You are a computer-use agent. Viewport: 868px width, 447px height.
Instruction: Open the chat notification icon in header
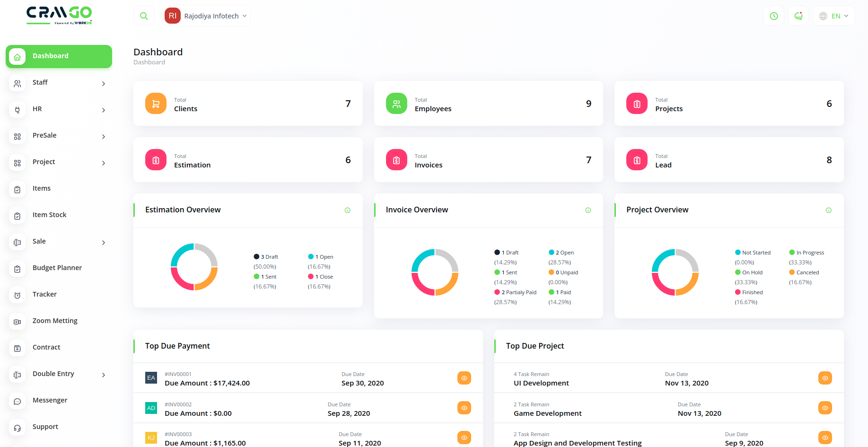[x=798, y=16]
